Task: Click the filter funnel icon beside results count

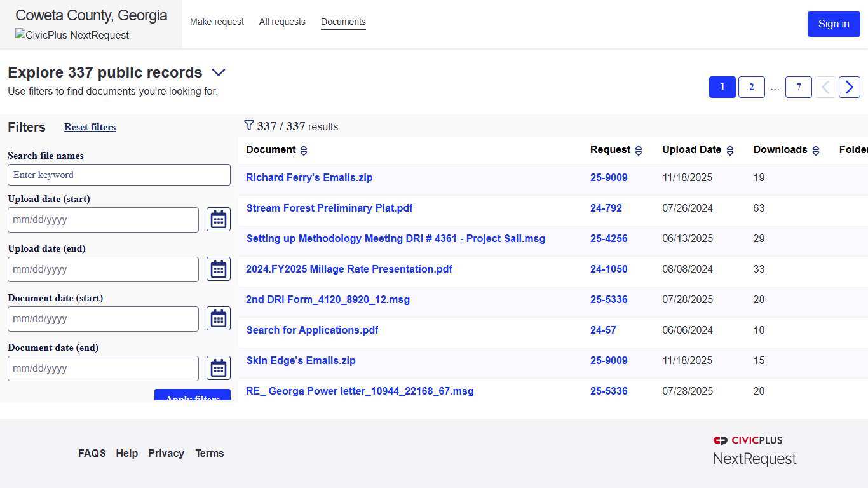Action: pyautogui.click(x=248, y=126)
